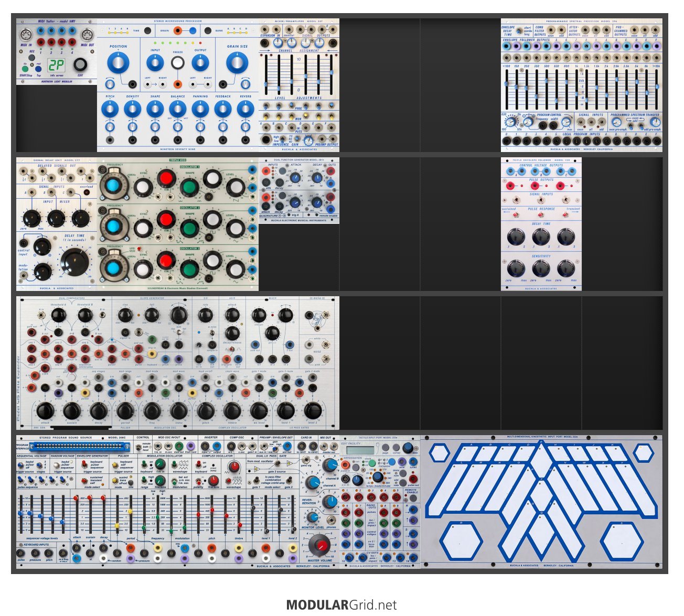Click the large FEEDBACK knob on Microsound Processor
Image resolution: width=684 pixels, height=616 pixels.
(223, 109)
